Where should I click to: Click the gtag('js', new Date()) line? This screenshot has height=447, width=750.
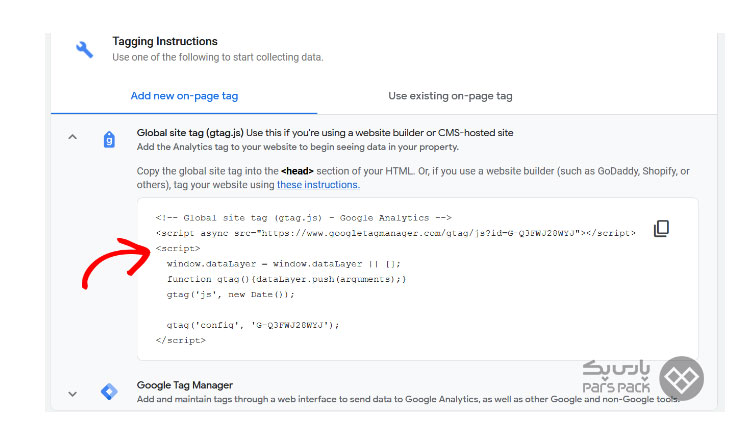231,294
